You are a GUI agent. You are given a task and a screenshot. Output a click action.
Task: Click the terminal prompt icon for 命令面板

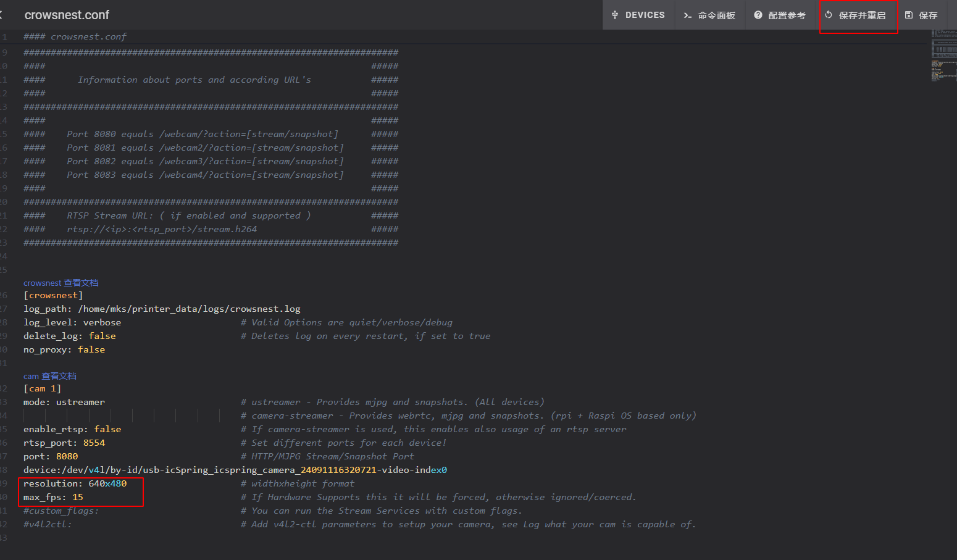[687, 15]
